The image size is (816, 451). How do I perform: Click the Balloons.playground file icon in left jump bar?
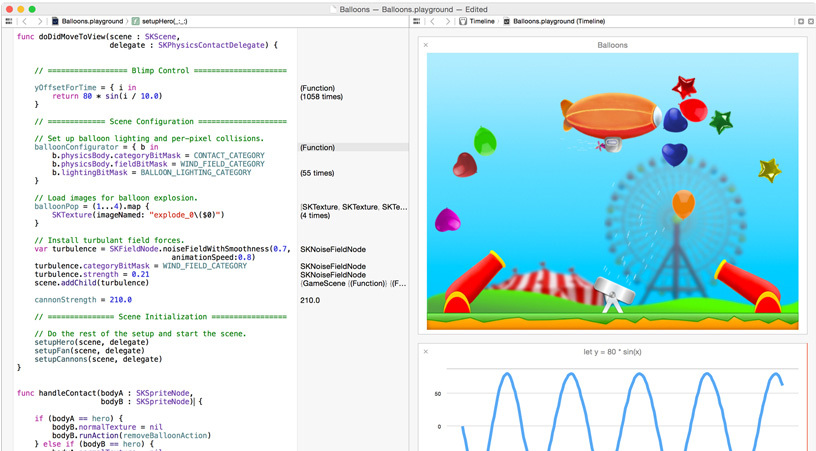click(55, 21)
